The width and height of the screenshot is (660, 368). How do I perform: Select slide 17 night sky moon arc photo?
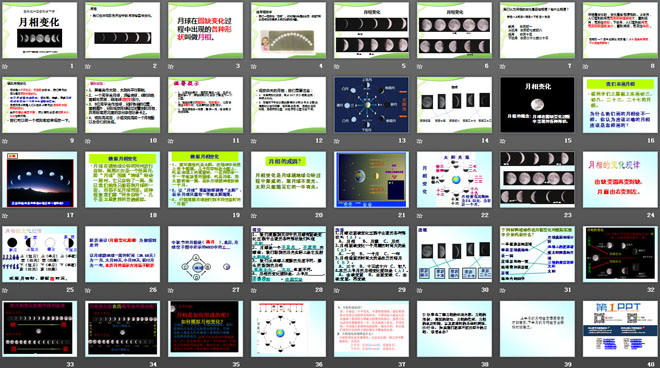point(40,179)
